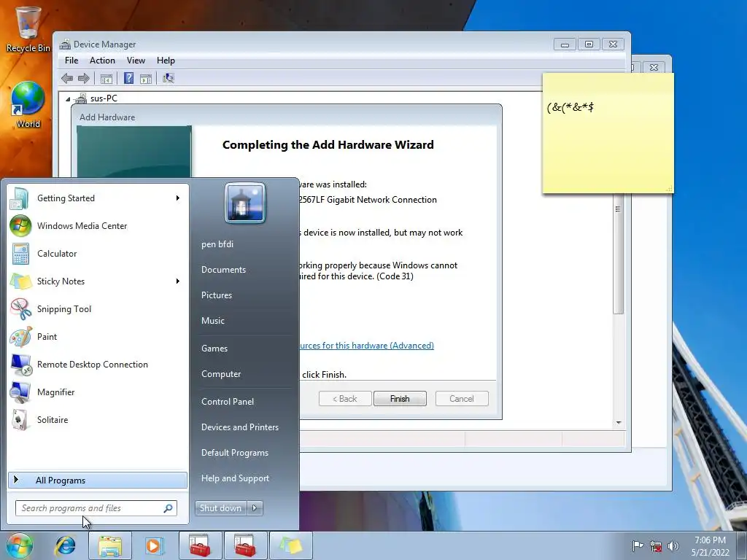Click resources for this hardware (Advanced) link

pos(367,345)
